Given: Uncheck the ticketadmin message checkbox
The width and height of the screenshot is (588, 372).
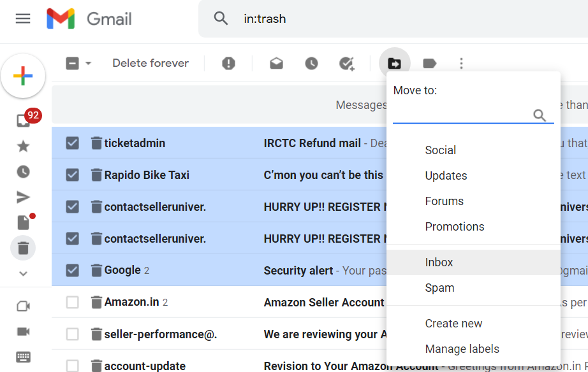Looking at the screenshot, I should click(x=72, y=143).
